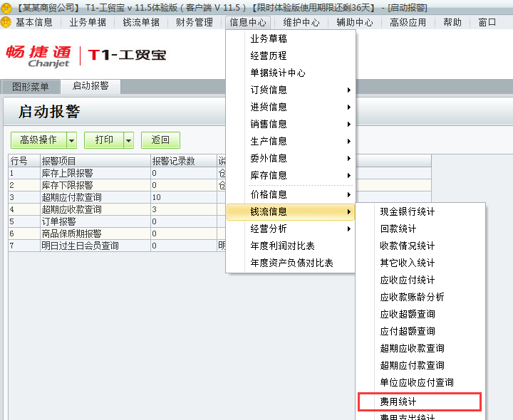Expand the 生产信息 submenu

(291, 141)
